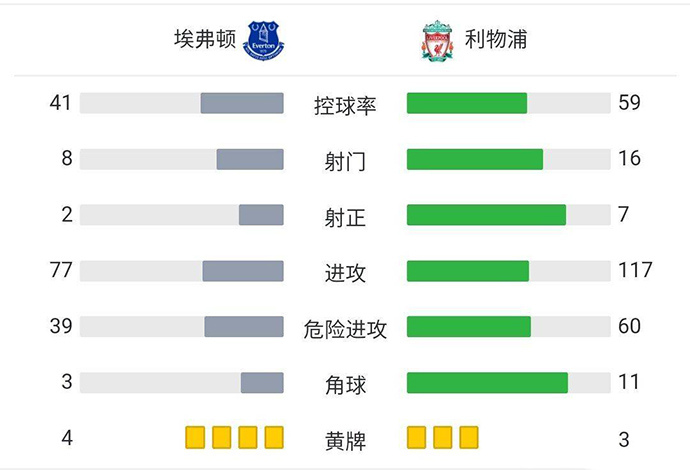
Task: Click the 危险进攻 label
Action: (x=345, y=328)
